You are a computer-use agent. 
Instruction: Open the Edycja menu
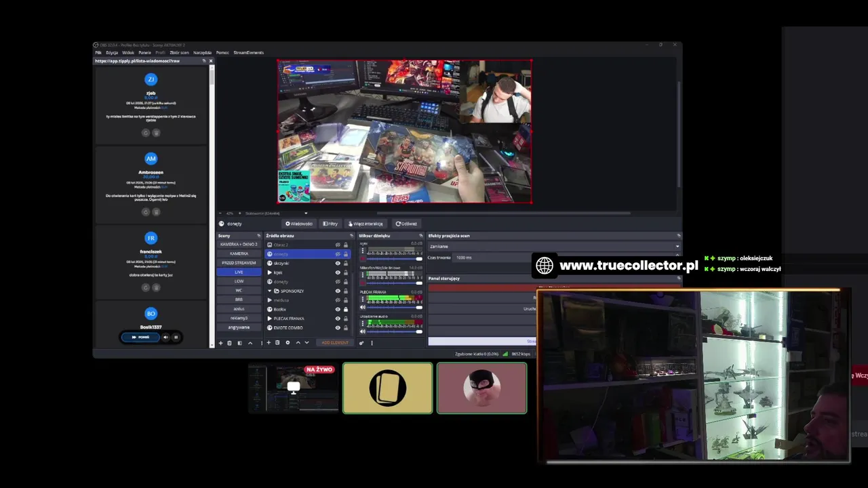point(112,52)
